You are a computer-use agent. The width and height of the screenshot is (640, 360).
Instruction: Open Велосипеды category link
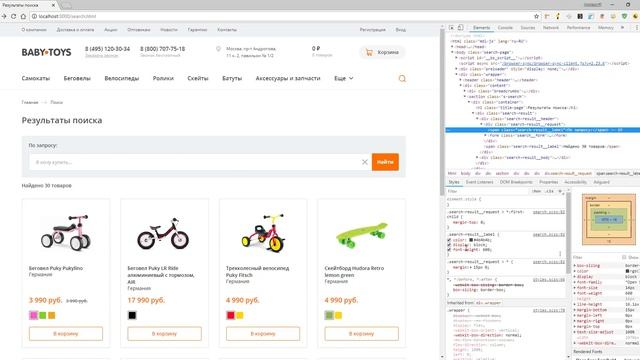122,78
